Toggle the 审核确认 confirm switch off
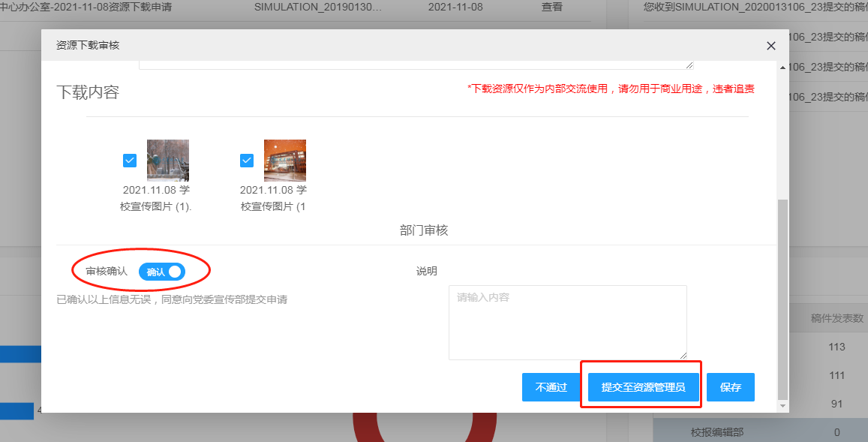This screenshot has width=868, height=442. [163, 272]
